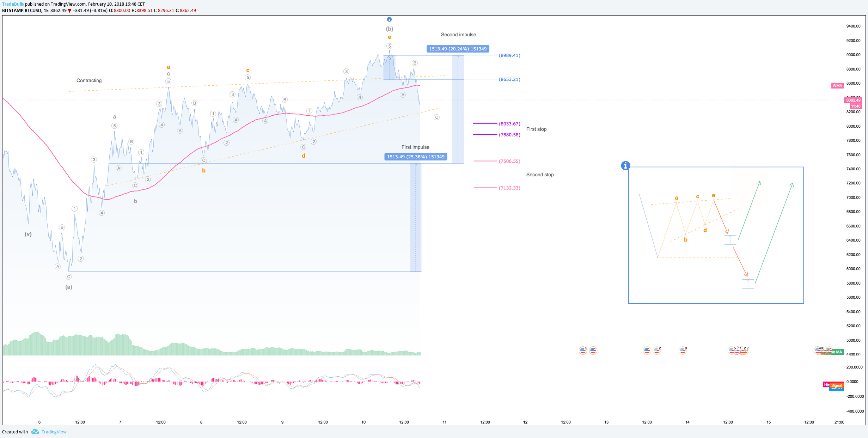868x438 pixels.
Task: Select the green MA label on the volume pane
Action: coord(837,352)
